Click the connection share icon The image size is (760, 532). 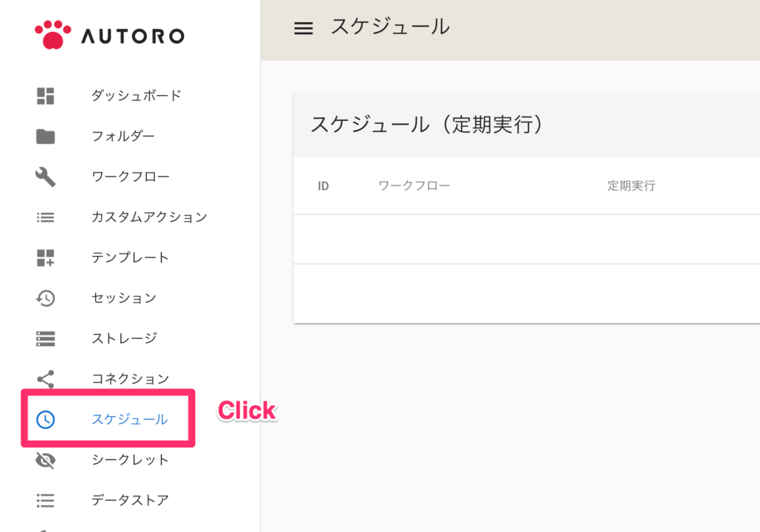(45, 379)
